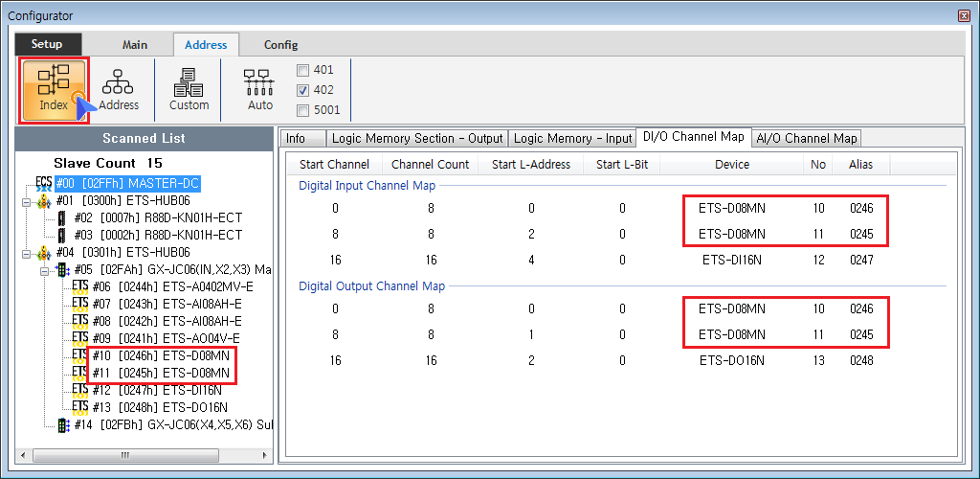The image size is (980, 479).
Task: Collapse the #04 ETS-HUB06 branch
Action: tap(25, 253)
